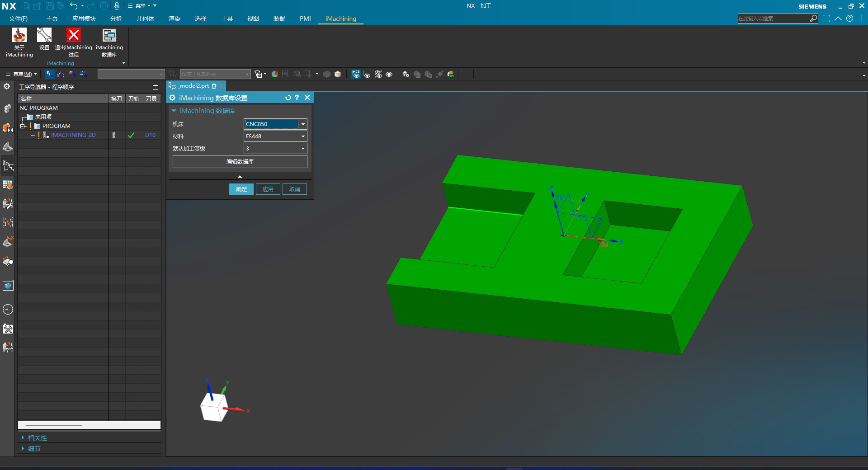868x470 pixels.
Task: Switch to the 应用模块 tab
Action: pyautogui.click(x=84, y=19)
